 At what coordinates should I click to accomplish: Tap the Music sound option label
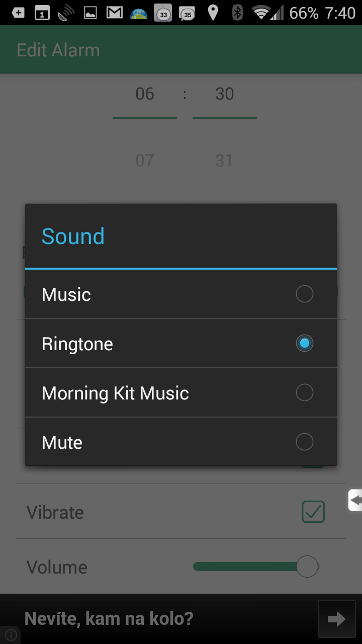point(66,294)
